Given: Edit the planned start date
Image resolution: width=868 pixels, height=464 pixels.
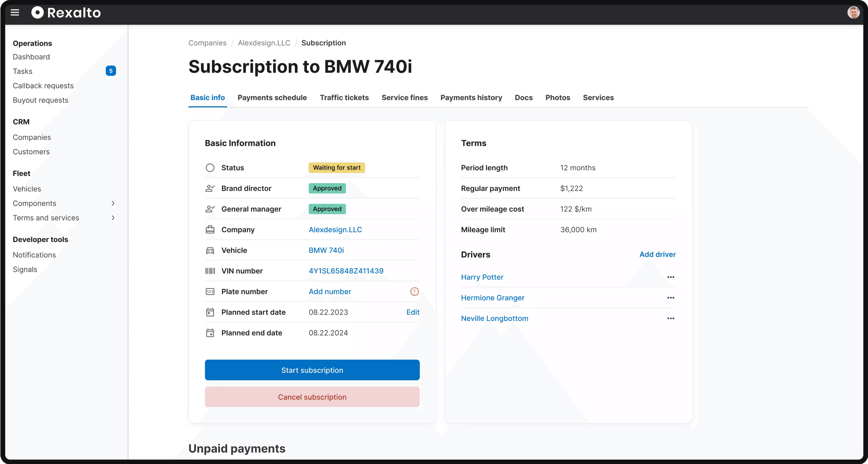Looking at the screenshot, I should [x=413, y=312].
